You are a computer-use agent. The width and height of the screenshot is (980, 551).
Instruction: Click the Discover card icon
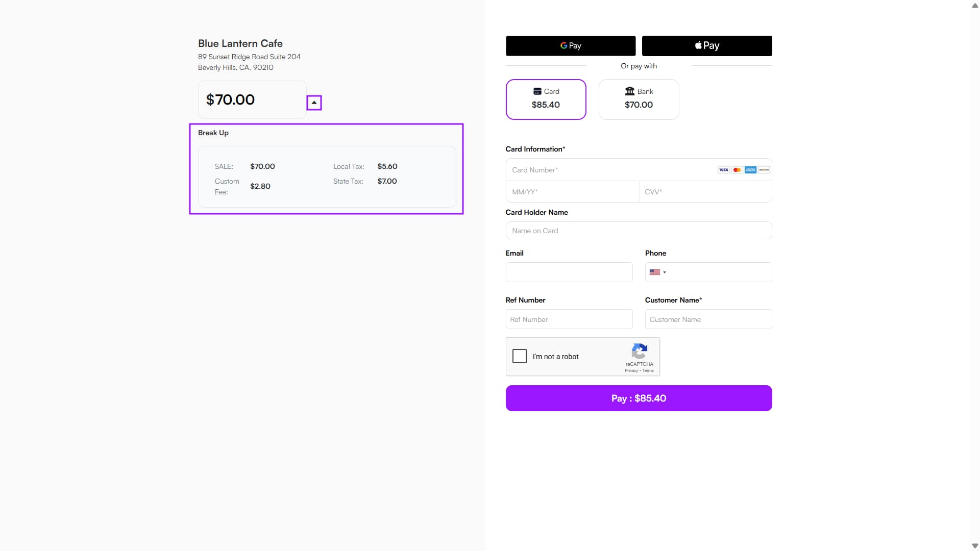pos(764,170)
